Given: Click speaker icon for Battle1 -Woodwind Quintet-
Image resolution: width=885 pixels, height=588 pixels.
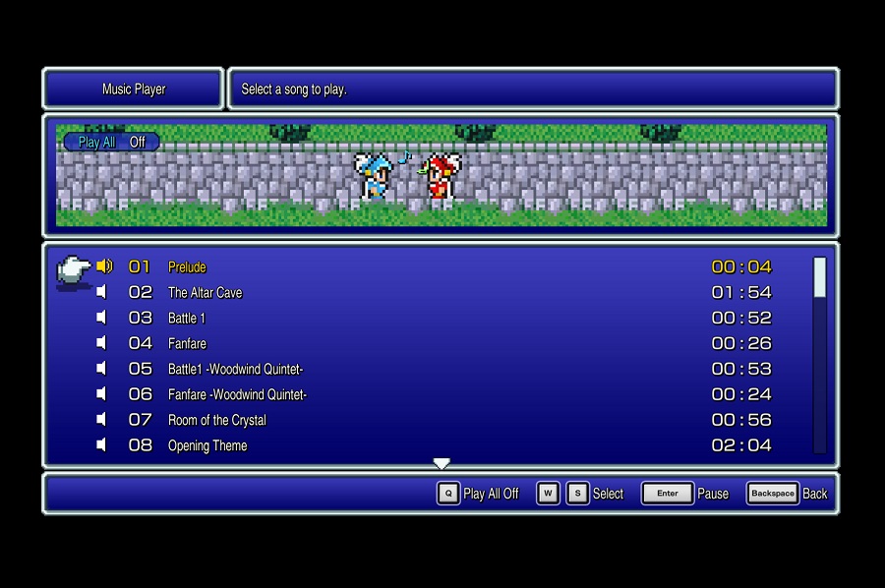Looking at the screenshot, I should [x=101, y=369].
